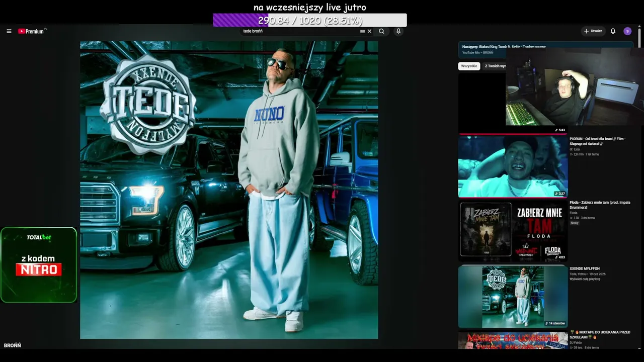Screen dimensions: 644x362
Task: Clear the search query with the X
Action: click(369, 31)
